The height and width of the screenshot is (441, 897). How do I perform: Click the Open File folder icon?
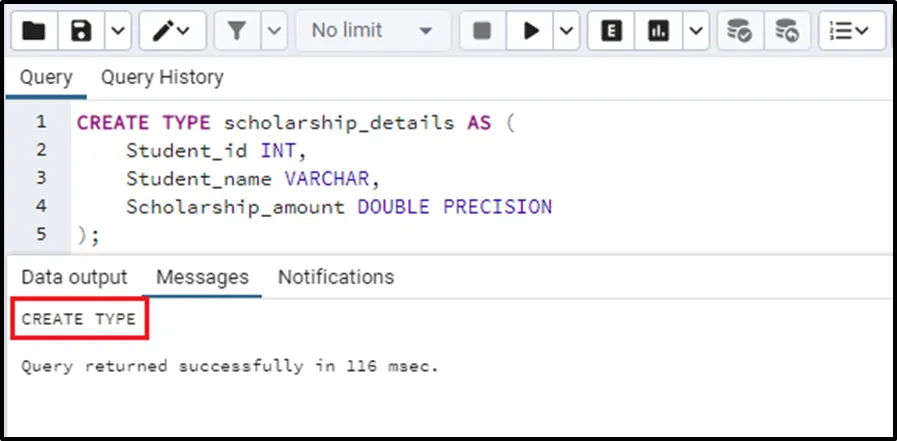tap(34, 31)
